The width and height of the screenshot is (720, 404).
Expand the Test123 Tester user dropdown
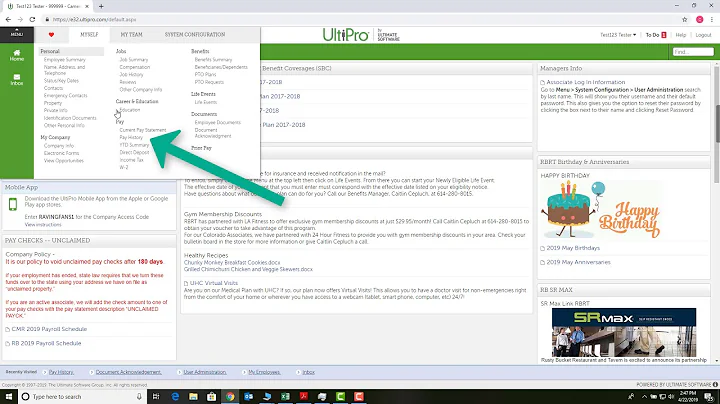coord(618,35)
